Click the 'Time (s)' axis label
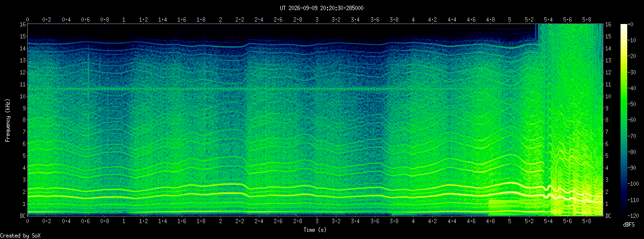The height and width of the screenshot is (239, 644). [315, 230]
